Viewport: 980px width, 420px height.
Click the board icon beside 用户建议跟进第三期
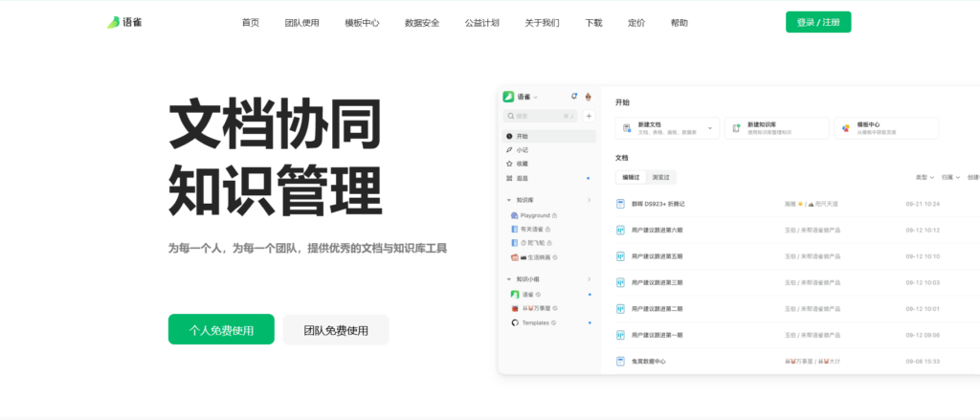pyautogui.click(x=620, y=282)
